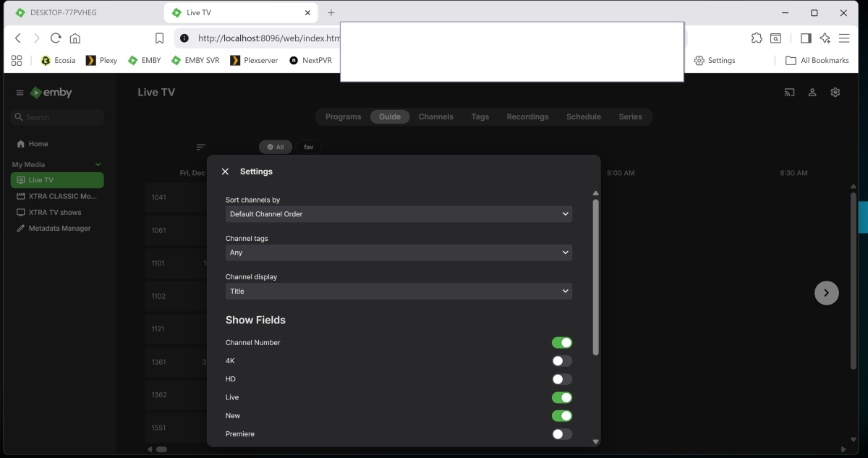Click browser back arrow
Screen dimensions: 868x458
[x=18, y=38]
